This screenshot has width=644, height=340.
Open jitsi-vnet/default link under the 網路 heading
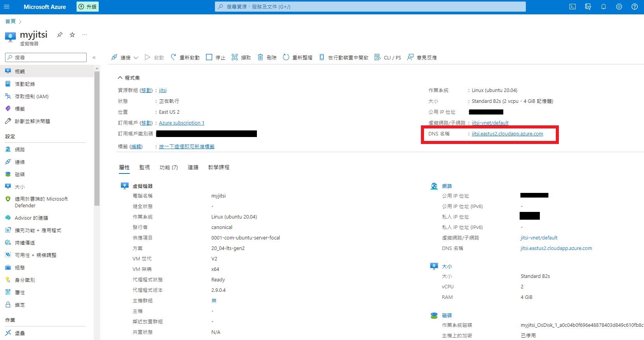click(539, 238)
